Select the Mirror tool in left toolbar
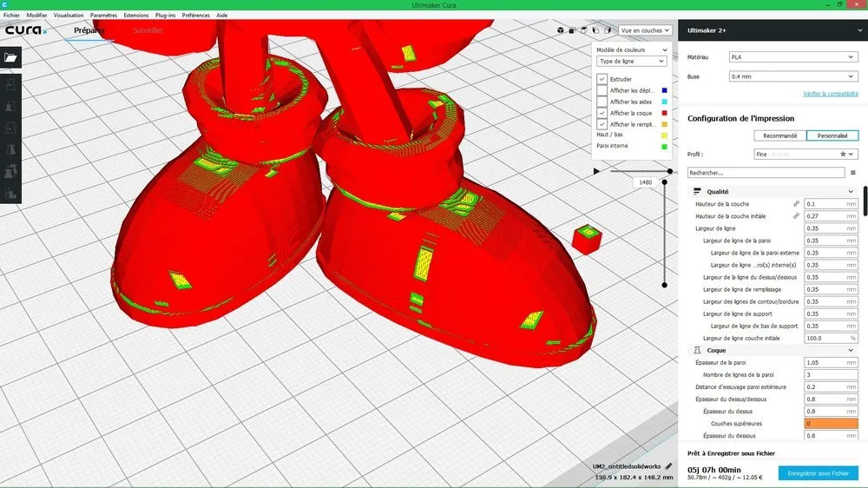868x488 pixels. [10, 149]
